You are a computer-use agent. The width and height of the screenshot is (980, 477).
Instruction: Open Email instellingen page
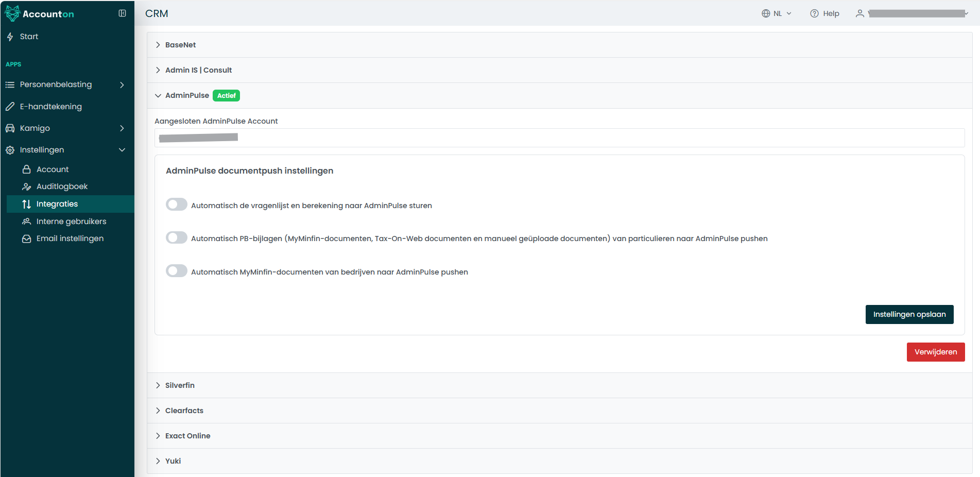tap(70, 238)
